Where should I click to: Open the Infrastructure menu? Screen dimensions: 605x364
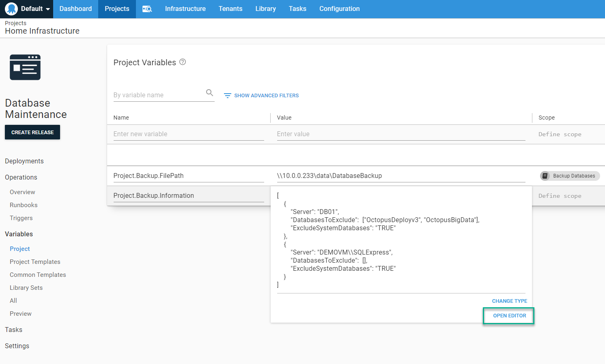(185, 9)
